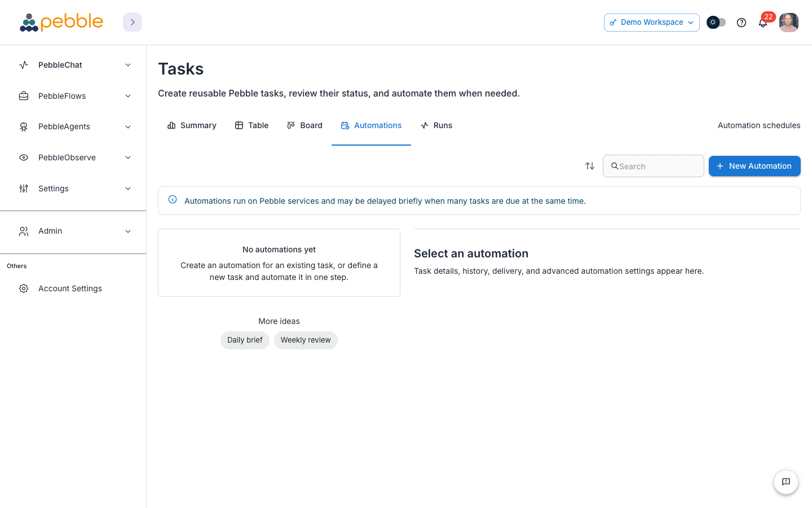Screen dimensions: 812x508
Task: Expand the Admin menu chevron
Action: 128,231
